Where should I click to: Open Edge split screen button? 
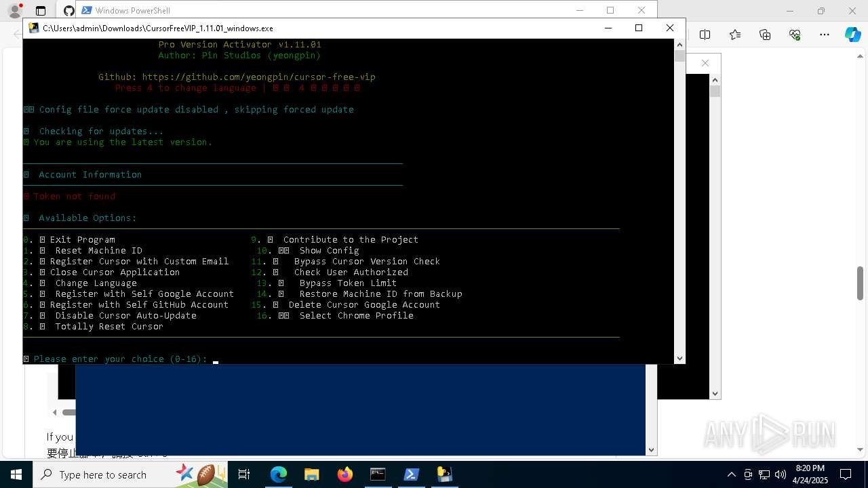point(705,35)
